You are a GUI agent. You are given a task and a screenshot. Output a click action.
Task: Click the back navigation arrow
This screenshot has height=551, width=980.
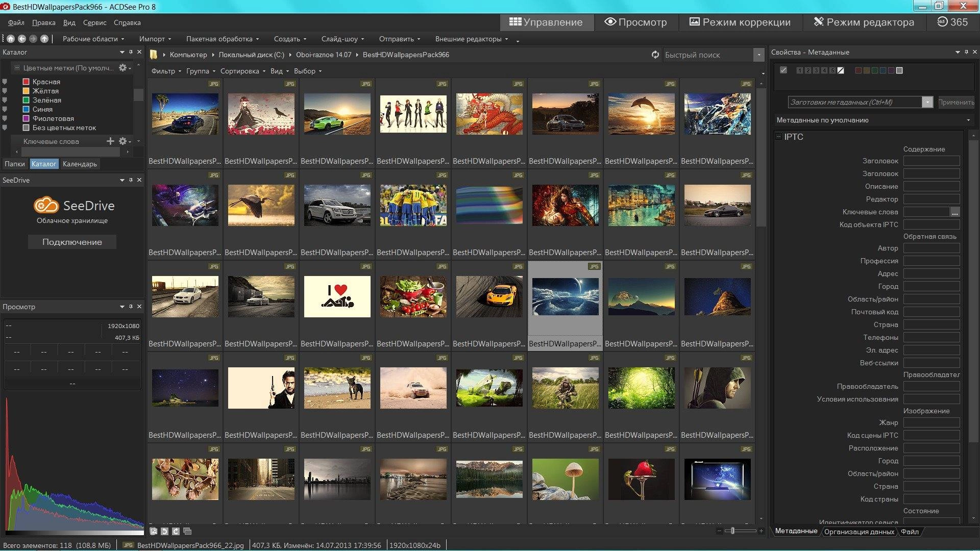coord(22,39)
